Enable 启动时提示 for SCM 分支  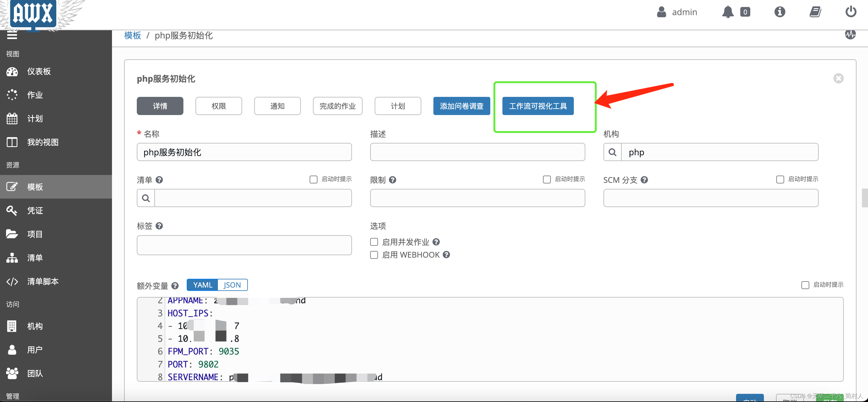click(780, 179)
